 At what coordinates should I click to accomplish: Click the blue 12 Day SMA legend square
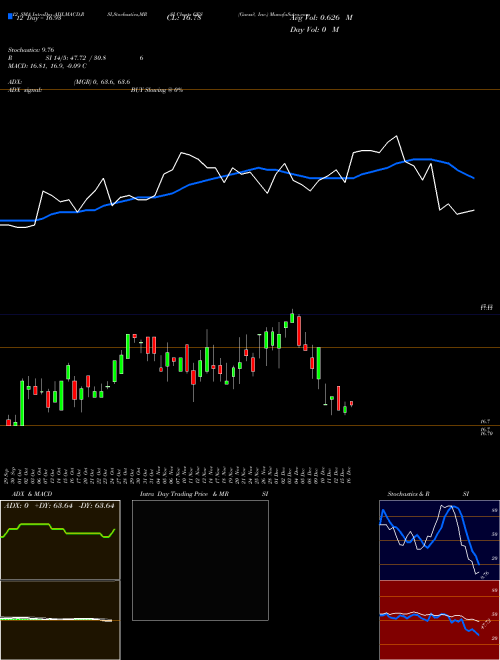pyautogui.click(x=10, y=16)
